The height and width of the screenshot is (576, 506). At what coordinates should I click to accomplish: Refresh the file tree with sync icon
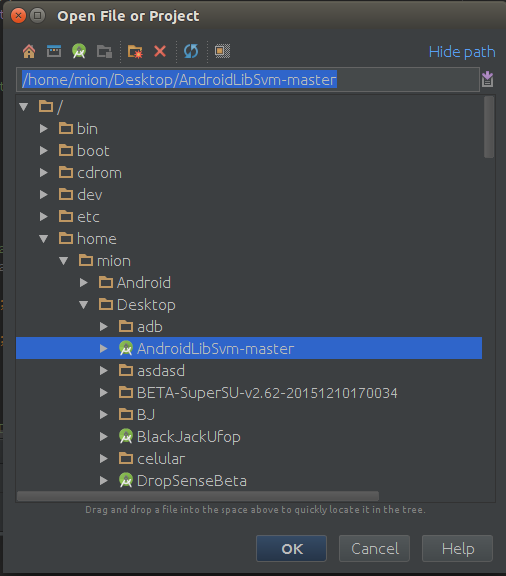pos(191,51)
